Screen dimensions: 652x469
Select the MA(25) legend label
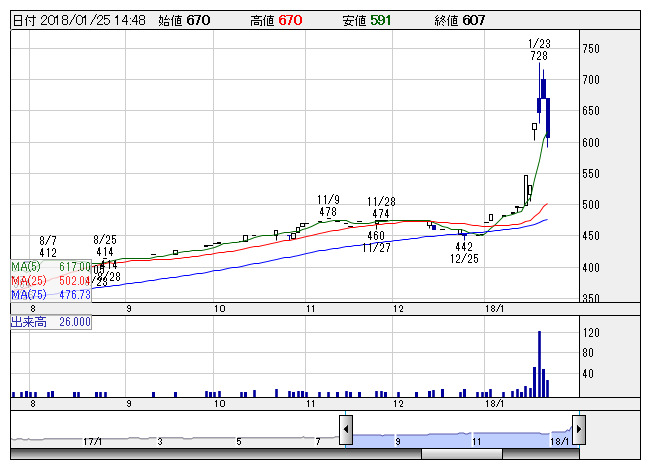point(51,281)
